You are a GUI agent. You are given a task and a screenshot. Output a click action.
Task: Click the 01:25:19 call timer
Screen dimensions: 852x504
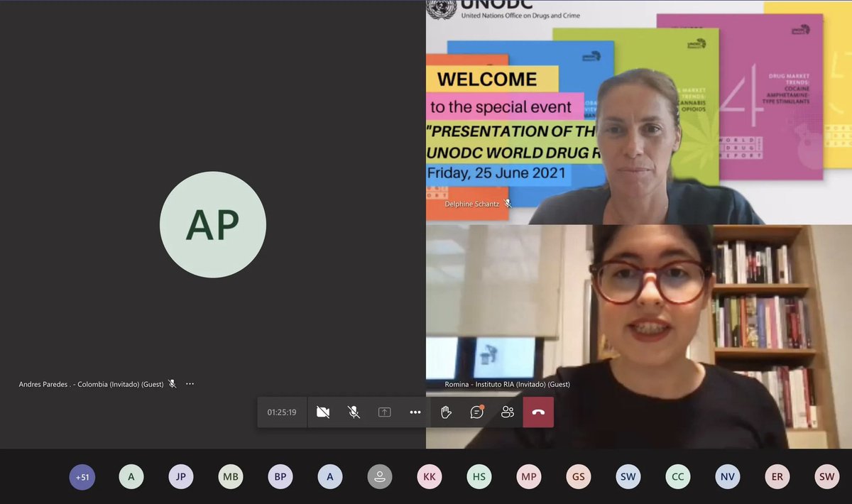click(282, 412)
